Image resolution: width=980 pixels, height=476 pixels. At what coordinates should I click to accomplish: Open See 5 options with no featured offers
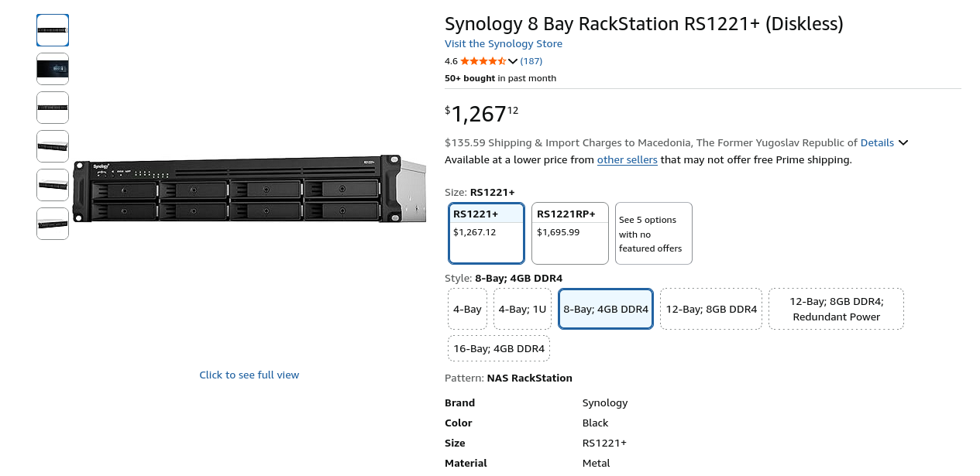pos(654,233)
